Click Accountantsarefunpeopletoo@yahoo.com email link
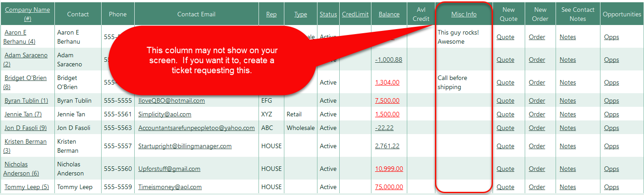The height and width of the screenshot is (195, 644). tap(196, 128)
